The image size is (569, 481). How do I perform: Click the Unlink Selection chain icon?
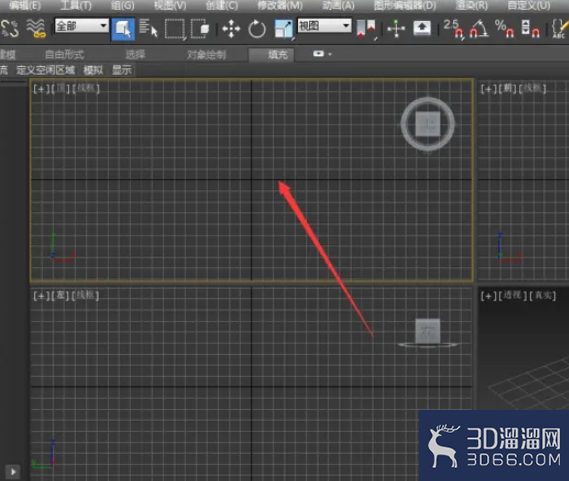(x=10, y=29)
